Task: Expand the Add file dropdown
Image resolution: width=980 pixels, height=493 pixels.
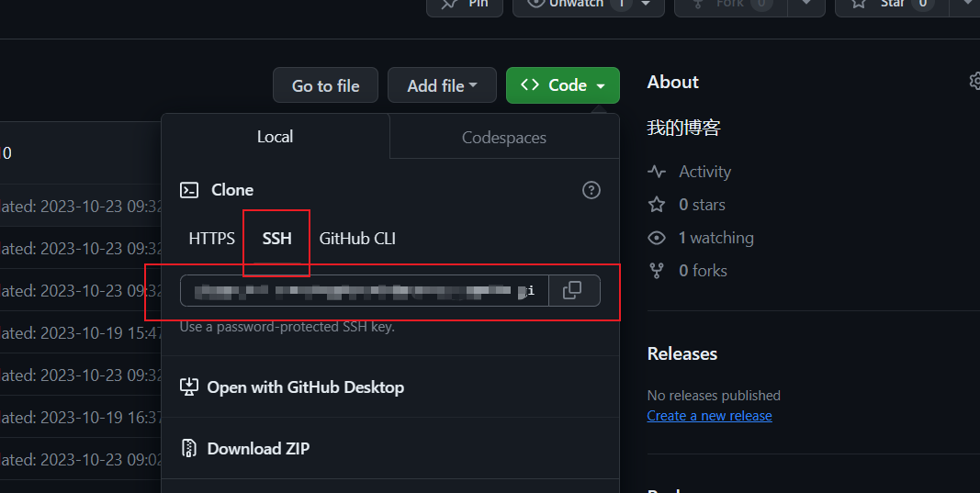Action: click(442, 85)
